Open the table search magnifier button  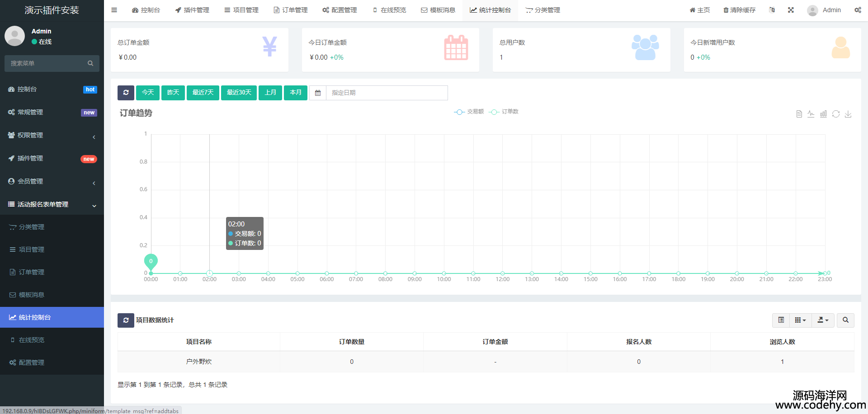845,320
